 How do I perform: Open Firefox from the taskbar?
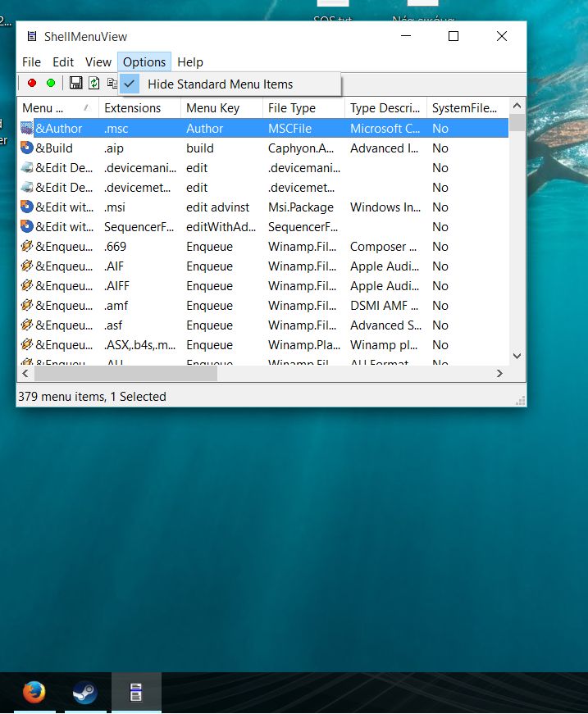[34, 693]
